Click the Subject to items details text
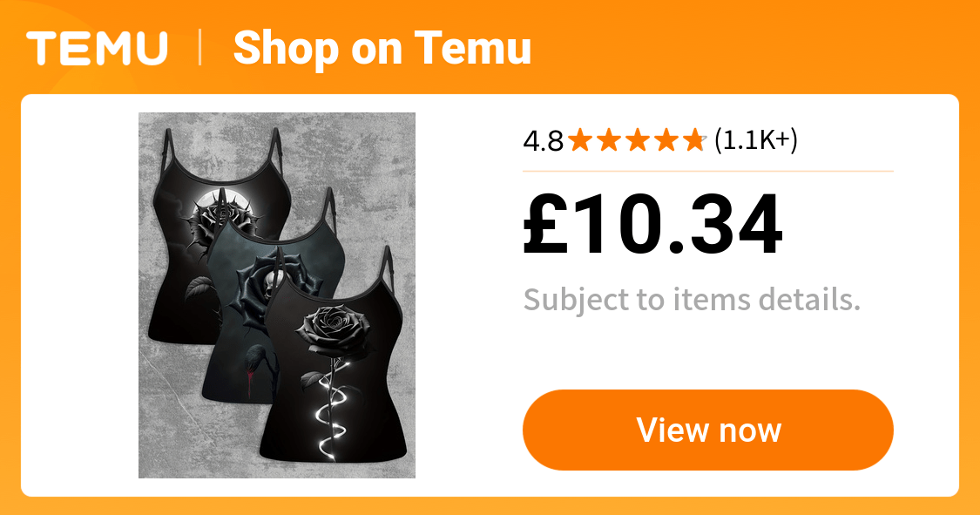 692,300
